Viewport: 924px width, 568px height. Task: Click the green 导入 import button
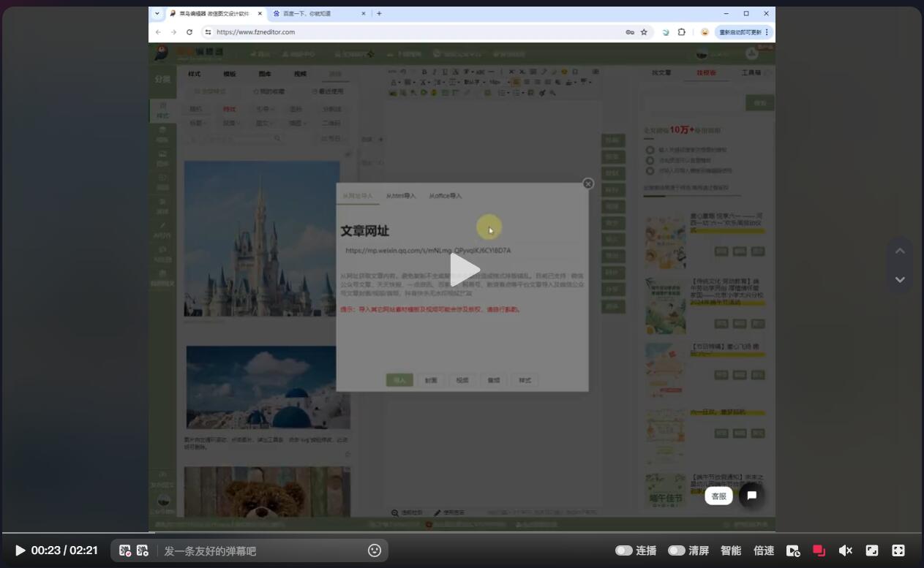[399, 380]
